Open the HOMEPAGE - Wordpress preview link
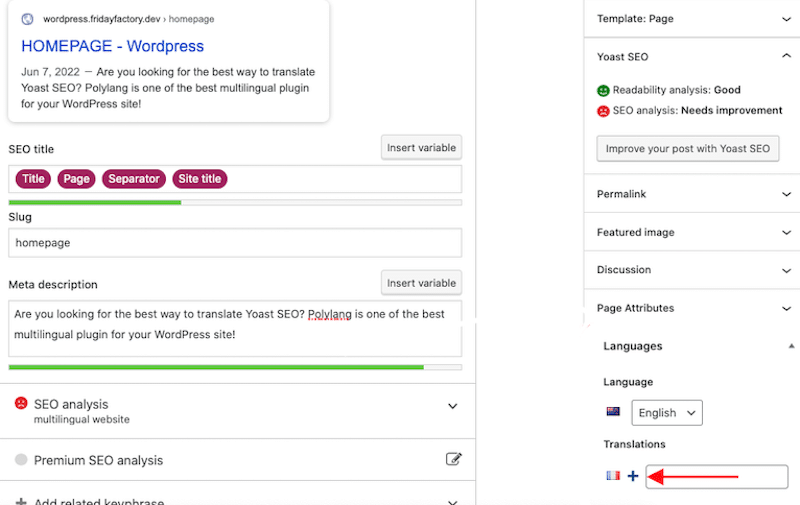 [x=112, y=46]
